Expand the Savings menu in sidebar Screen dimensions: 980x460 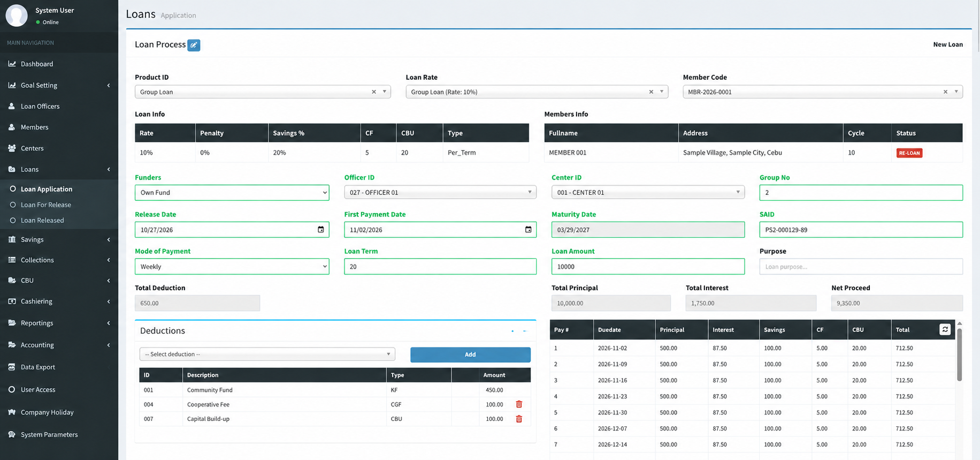tap(59, 239)
